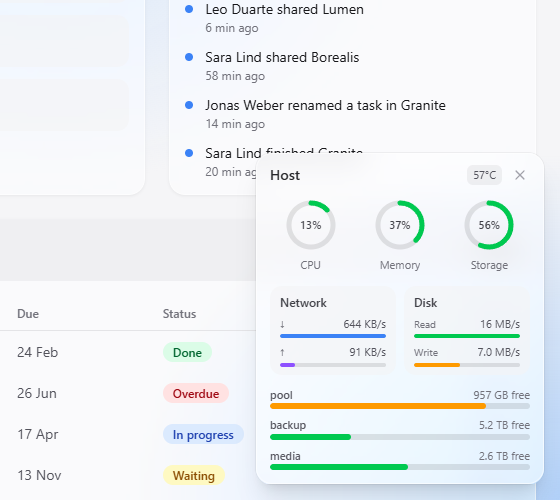Click the 7.0 MB/s write value
Viewport: 560px width, 500px height.
(x=499, y=352)
